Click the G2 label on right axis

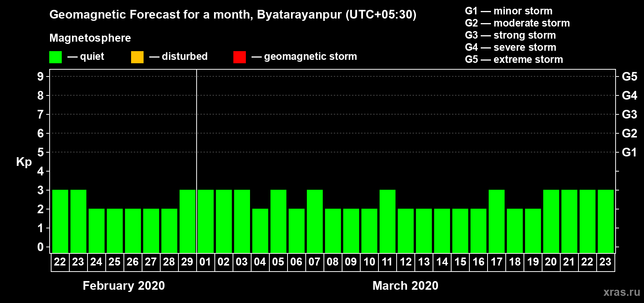tap(630, 133)
